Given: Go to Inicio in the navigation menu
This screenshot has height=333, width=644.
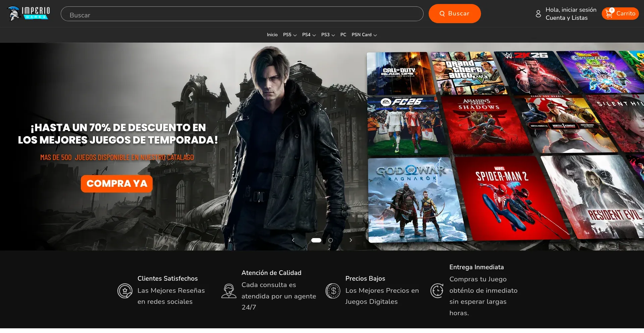Looking at the screenshot, I should [x=272, y=35].
